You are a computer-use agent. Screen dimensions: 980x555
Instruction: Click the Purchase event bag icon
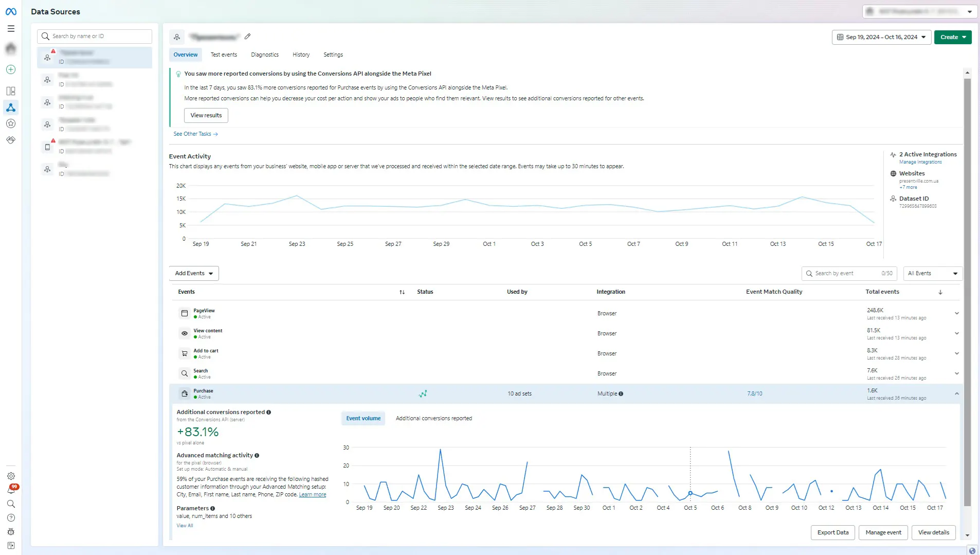tap(185, 393)
